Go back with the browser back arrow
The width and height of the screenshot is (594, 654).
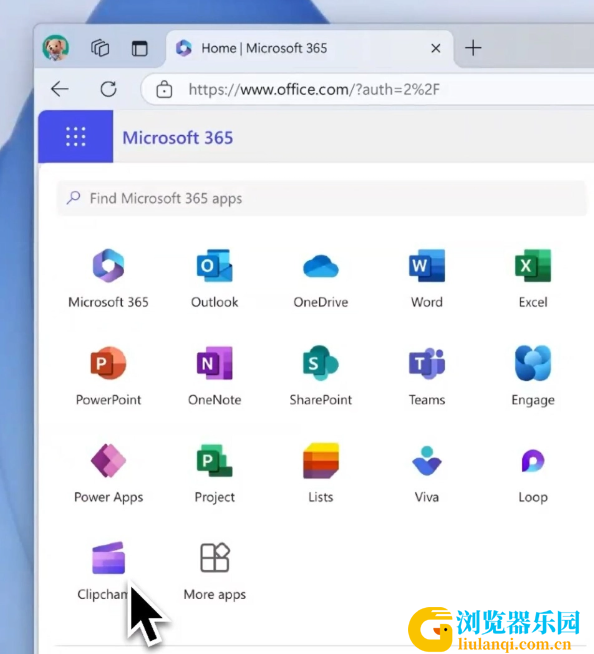(60, 89)
